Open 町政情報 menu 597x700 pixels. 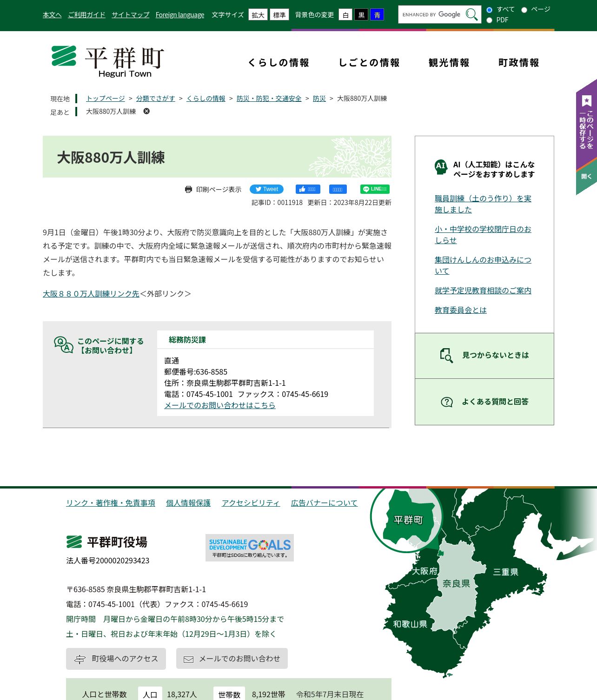point(519,63)
